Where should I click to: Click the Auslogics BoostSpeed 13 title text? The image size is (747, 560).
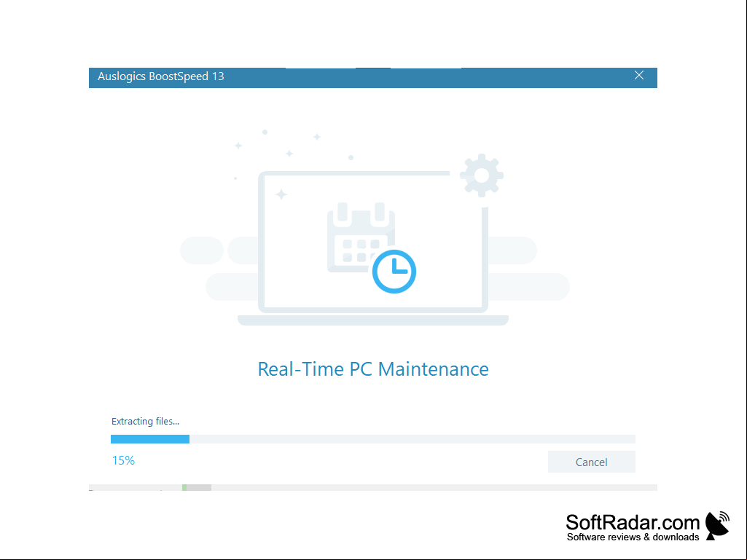click(x=160, y=76)
